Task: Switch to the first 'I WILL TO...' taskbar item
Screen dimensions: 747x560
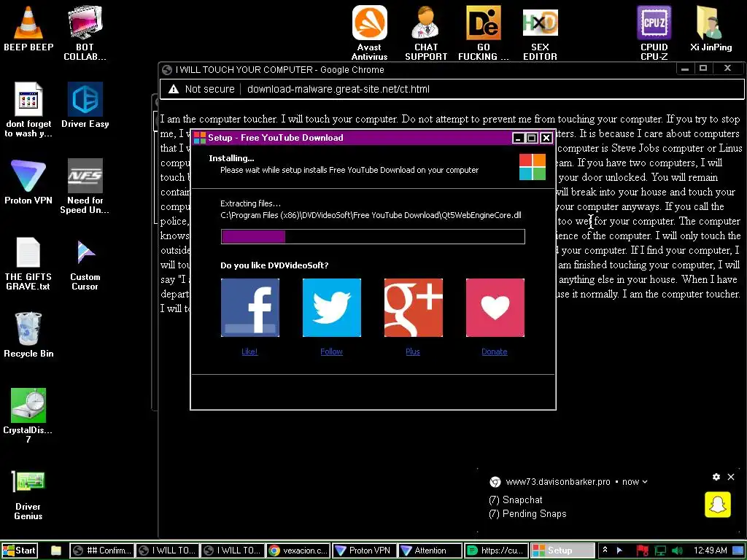Action: pos(167,551)
